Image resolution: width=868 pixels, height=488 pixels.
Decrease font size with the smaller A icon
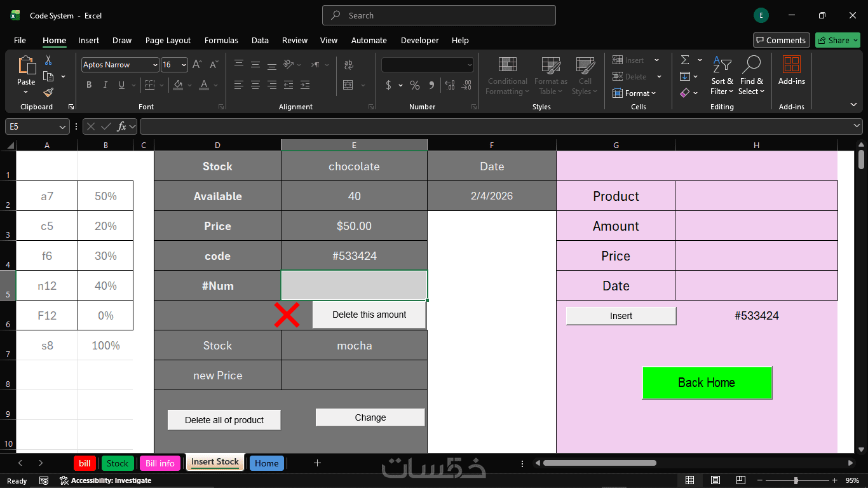click(x=214, y=65)
